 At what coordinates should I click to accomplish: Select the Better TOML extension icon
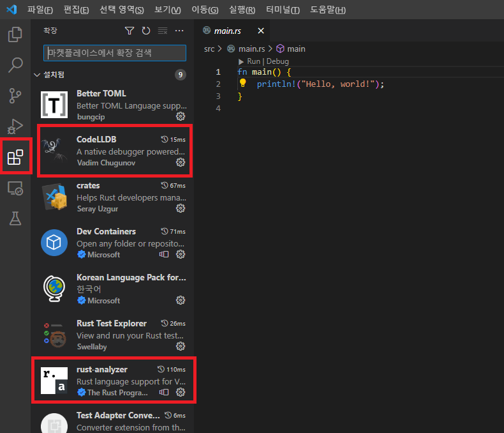click(54, 105)
